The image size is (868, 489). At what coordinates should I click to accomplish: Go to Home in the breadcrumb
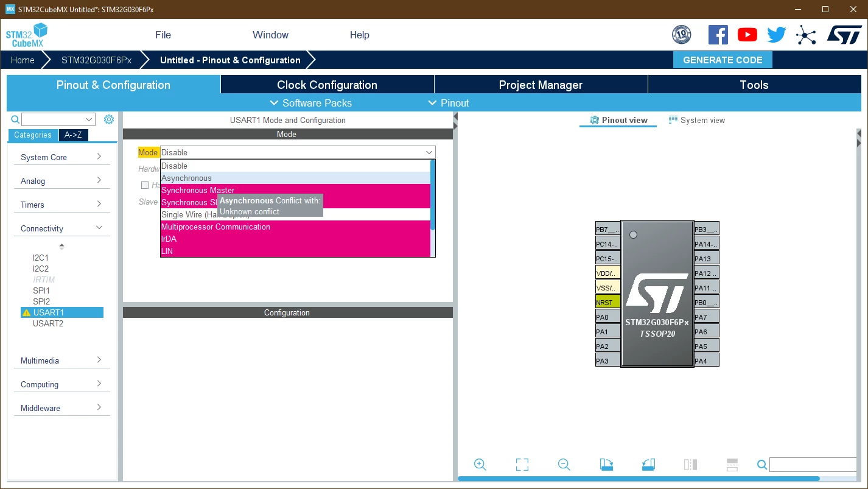23,60
